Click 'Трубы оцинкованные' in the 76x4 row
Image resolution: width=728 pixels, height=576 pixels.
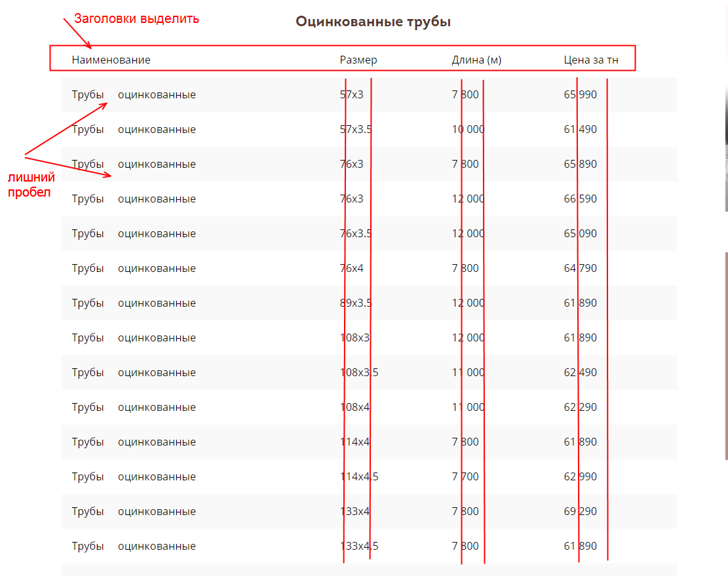[134, 268]
